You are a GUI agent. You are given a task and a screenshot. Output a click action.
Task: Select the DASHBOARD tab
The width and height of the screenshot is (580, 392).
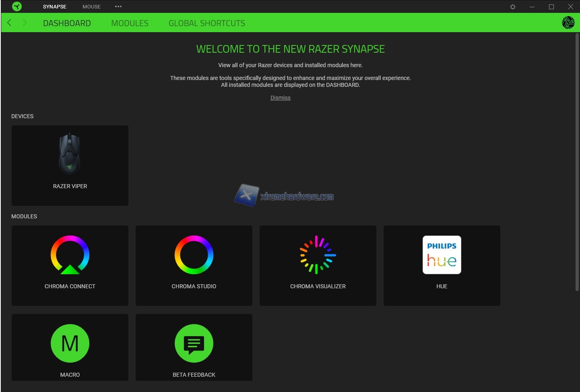point(67,23)
